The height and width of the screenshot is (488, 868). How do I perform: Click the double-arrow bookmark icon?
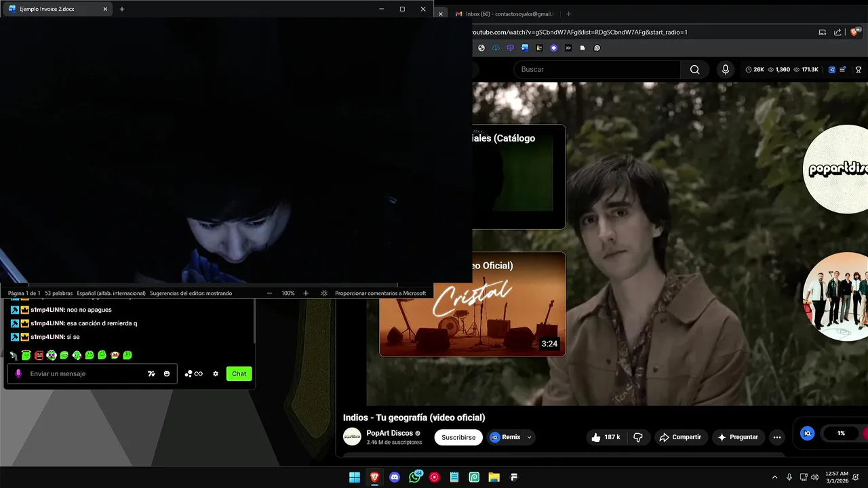coord(568,48)
